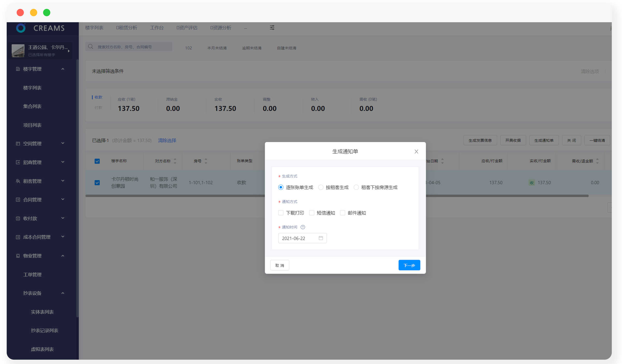Screen dimensions: 622x364
Task: Click the CREAMS logo icon
Action: point(21,28)
